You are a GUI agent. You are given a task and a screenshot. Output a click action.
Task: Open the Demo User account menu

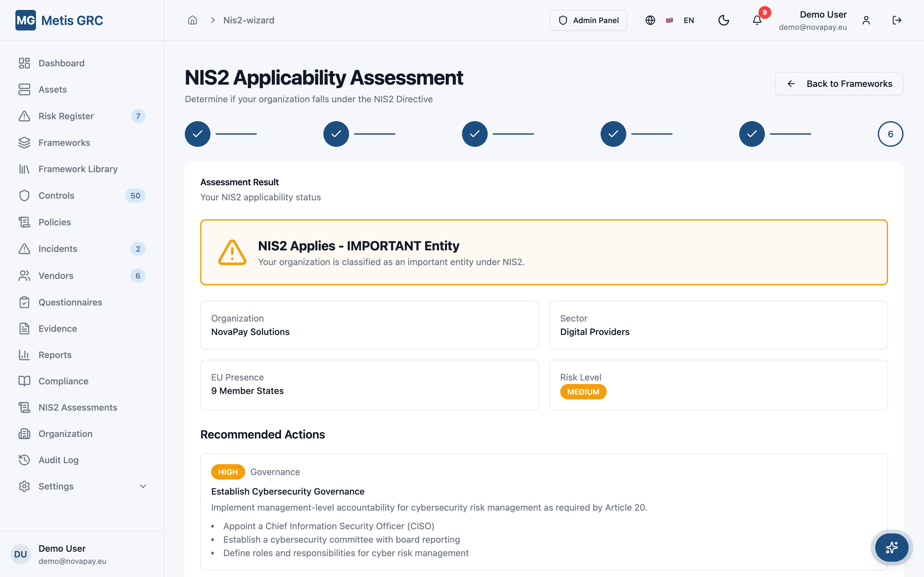[x=823, y=20]
